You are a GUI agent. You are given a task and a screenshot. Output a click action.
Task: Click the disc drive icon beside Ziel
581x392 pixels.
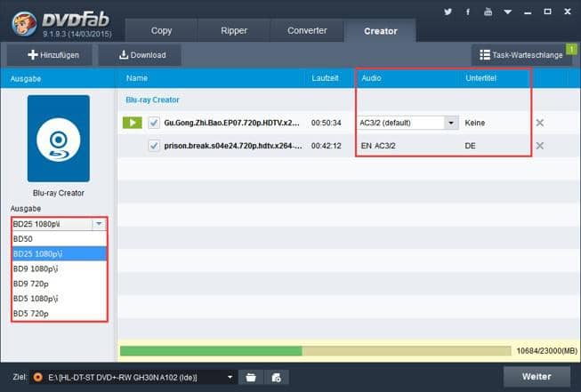[37, 377]
